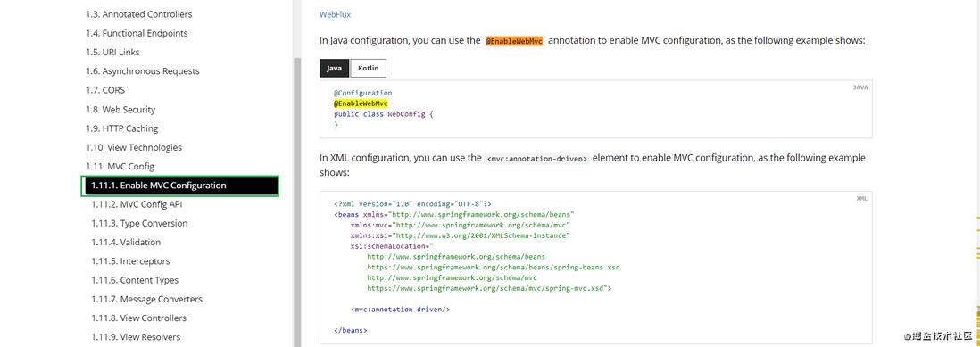This screenshot has width=980, height=347.
Task: Click the closing </beans> tag
Action: pyautogui.click(x=351, y=330)
